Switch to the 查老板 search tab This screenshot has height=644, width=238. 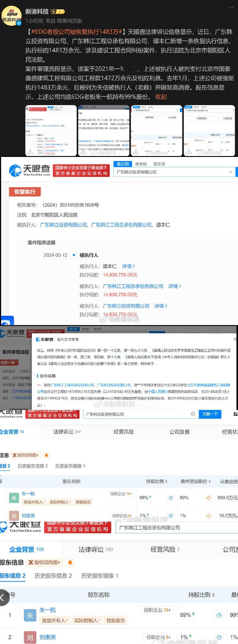141,164
